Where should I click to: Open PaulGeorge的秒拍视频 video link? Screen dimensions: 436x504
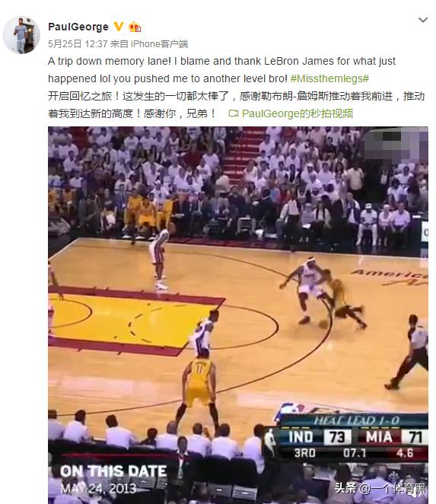tap(298, 113)
